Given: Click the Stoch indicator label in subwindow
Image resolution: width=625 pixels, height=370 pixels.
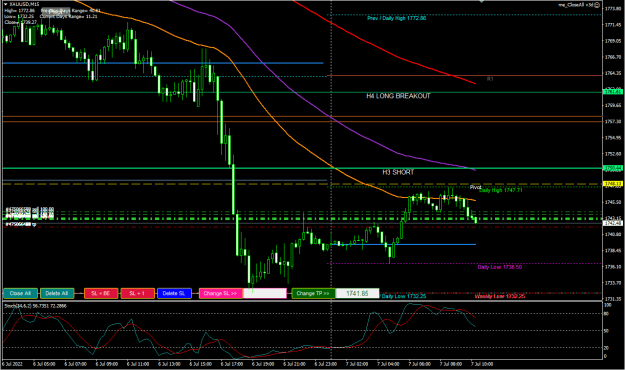Looking at the screenshot, I should point(35,306).
